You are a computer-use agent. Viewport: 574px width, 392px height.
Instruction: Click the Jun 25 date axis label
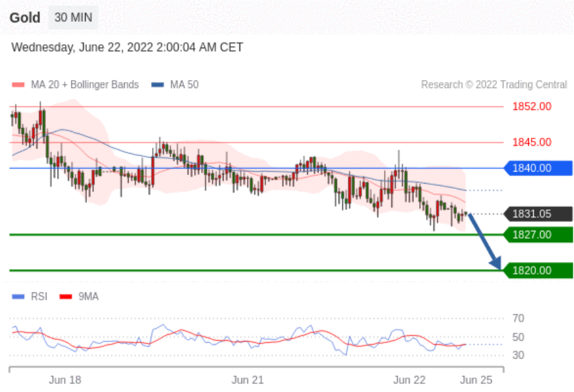point(476,380)
